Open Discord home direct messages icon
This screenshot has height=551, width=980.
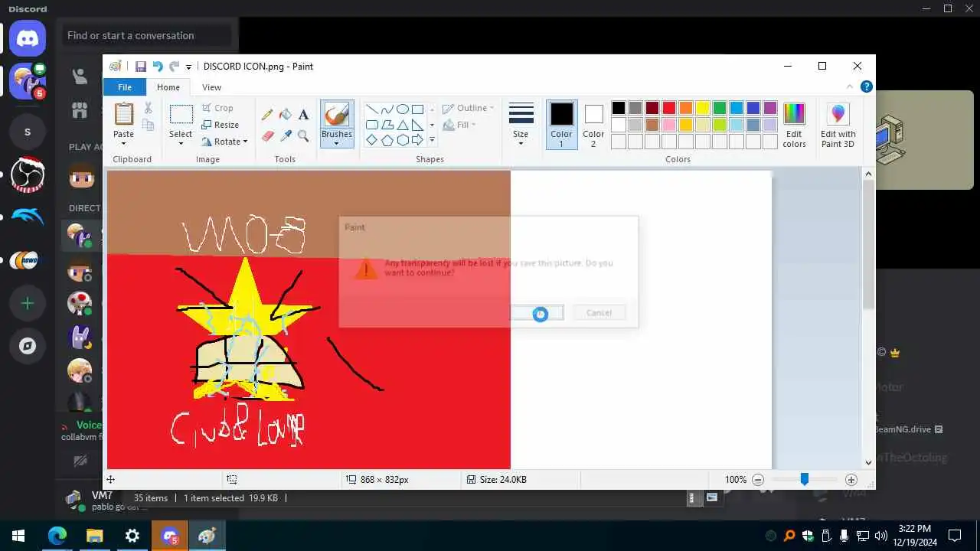[x=28, y=37]
